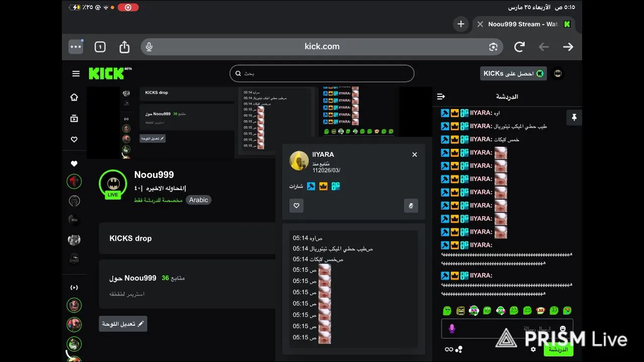Click the filled heart icon in sidebar

click(x=74, y=163)
